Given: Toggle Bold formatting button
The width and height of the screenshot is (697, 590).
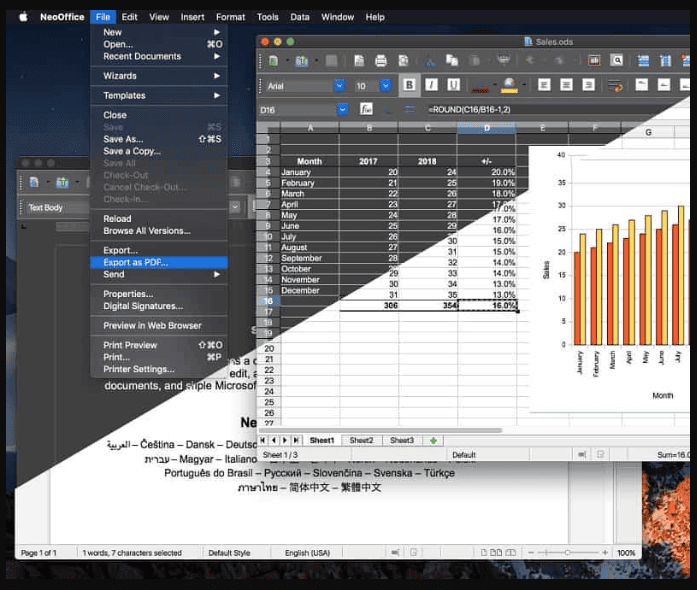Looking at the screenshot, I should (x=409, y=85).
